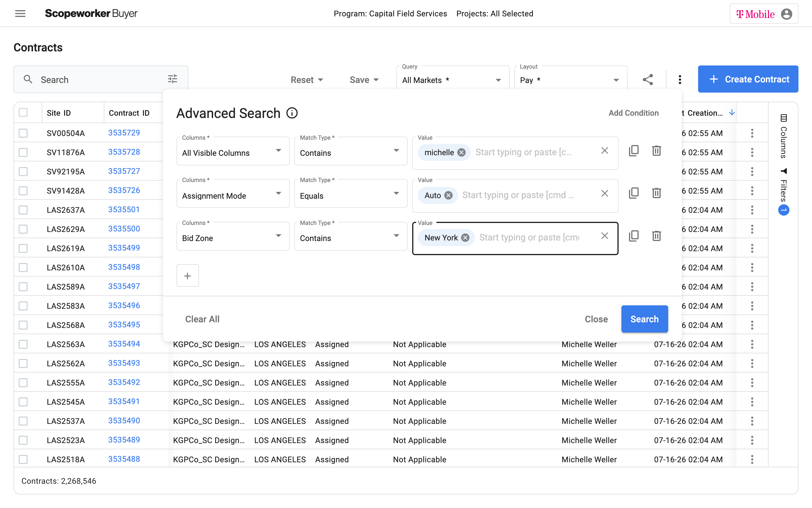Open the Filters side panel tab

pyautogui.click(x=784, y=192)
